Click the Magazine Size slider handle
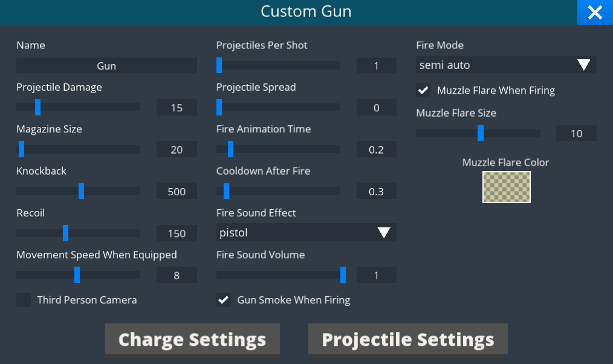This screenshot has width=613, height=364. [21, 149]
